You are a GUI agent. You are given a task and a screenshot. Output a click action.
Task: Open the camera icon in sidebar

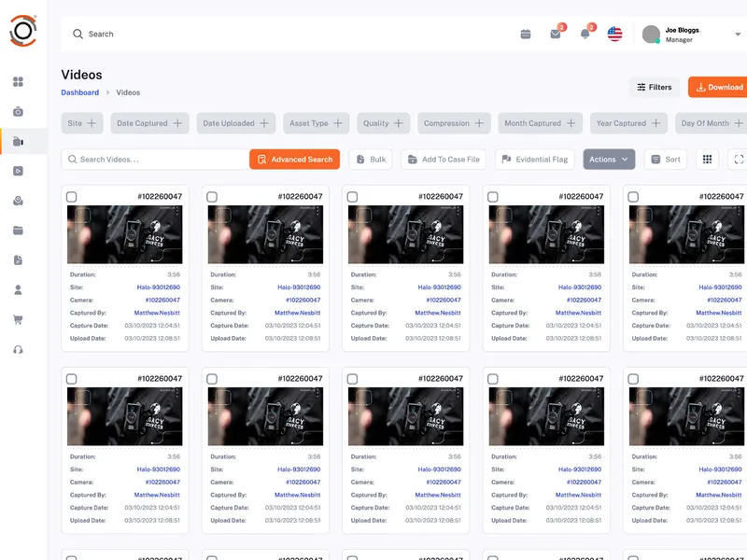point(18,112)
